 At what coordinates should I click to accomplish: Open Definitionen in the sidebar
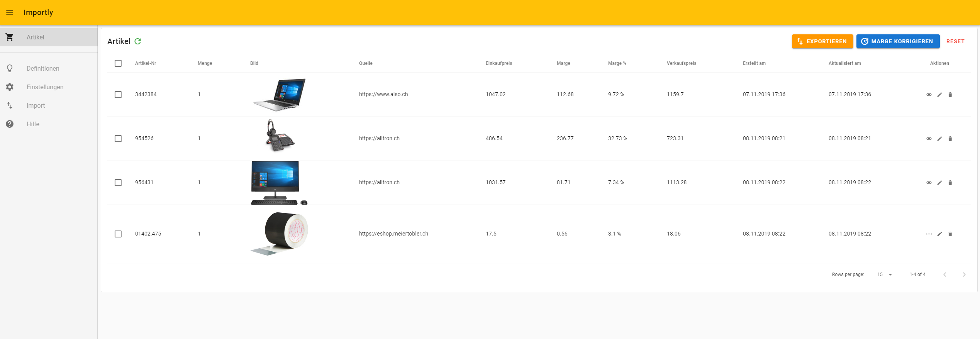point(43,68)
